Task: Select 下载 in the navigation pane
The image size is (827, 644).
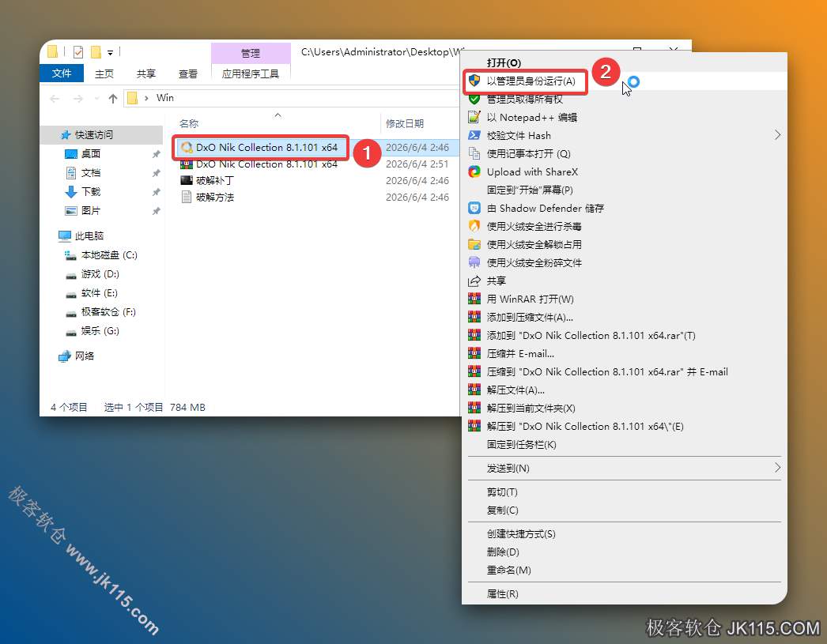Action: point(91,192)
